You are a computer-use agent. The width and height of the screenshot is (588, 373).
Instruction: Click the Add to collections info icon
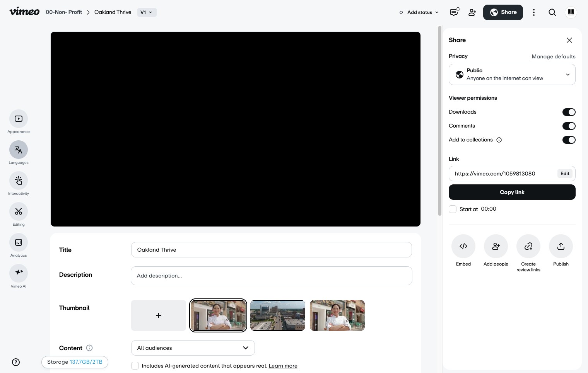[499, 140]
